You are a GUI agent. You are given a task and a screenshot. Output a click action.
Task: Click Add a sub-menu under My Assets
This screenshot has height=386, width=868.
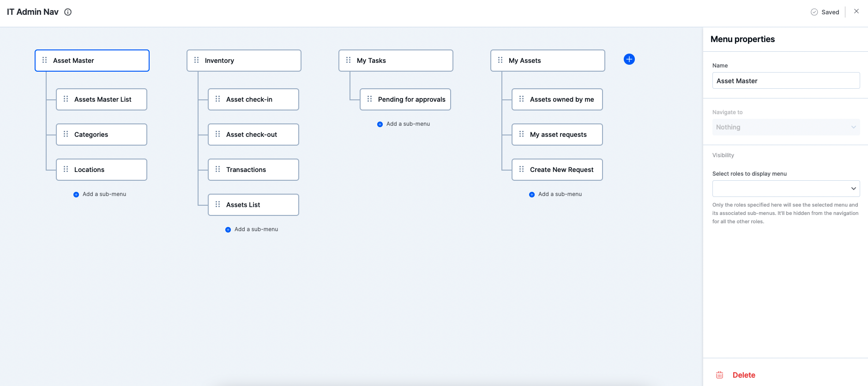(x=560, y=194)
